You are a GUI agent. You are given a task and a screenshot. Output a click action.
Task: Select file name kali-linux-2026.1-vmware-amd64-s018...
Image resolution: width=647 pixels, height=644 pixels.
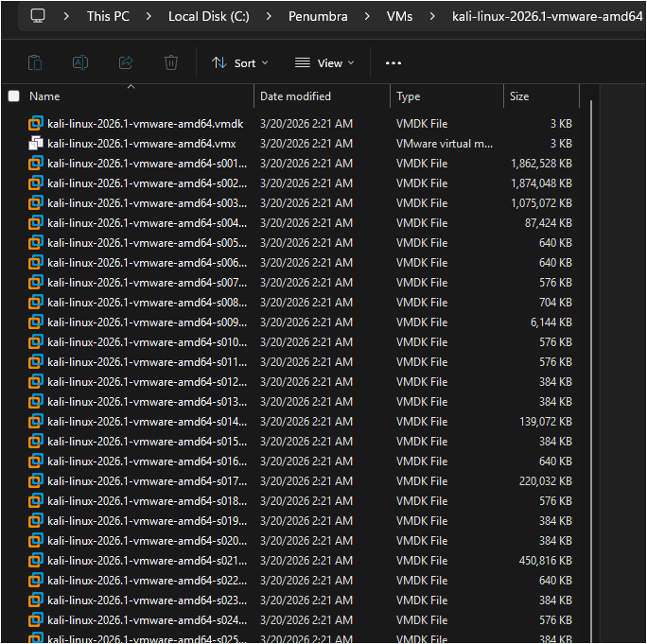click(x=147, y=501)
